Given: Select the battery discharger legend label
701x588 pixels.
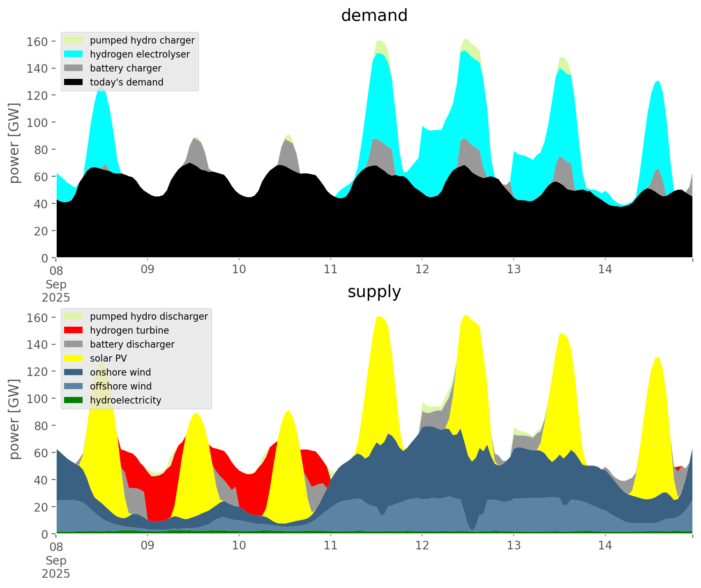Looking at the screenshot, I should 132,344.
